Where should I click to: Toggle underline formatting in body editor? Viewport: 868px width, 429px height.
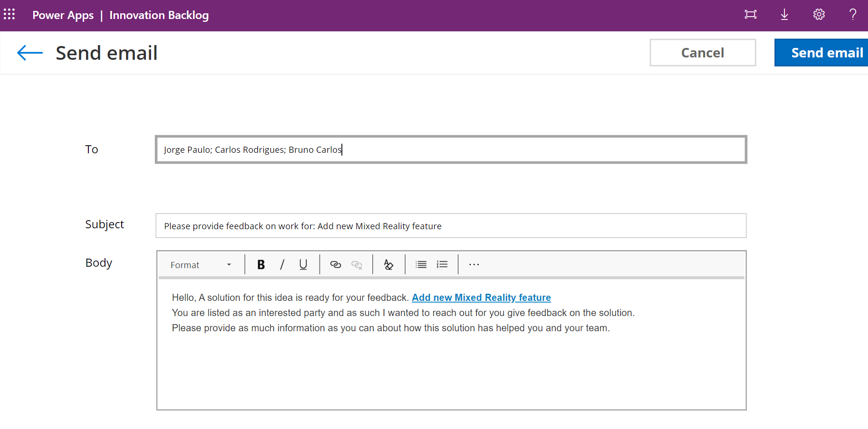click(x=303, y=265)
